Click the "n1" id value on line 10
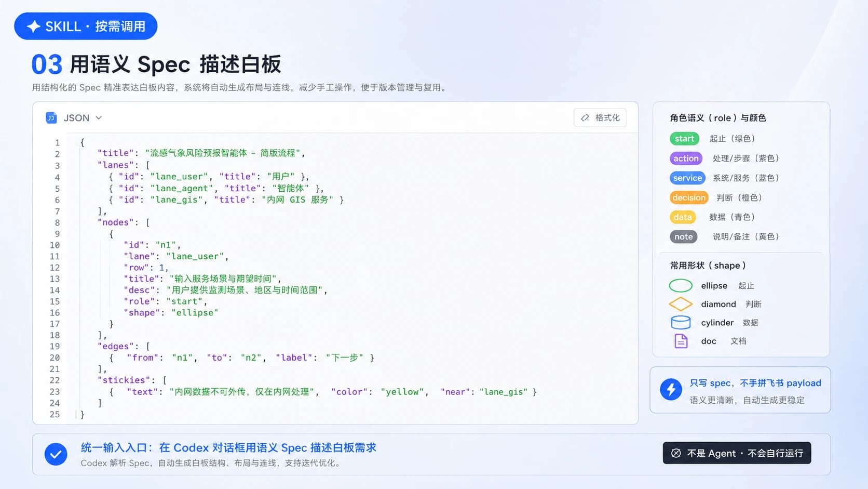 (x=166, y=245)
